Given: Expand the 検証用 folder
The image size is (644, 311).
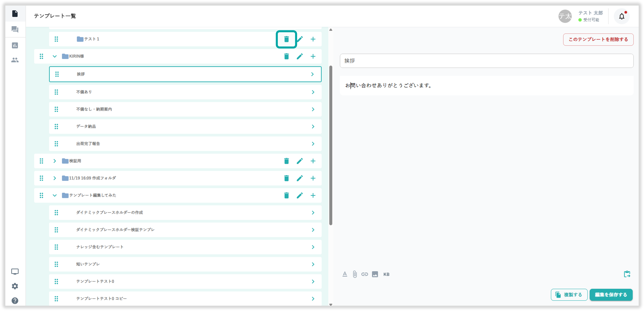Looking at the screenshot, I should pos(55,161).
